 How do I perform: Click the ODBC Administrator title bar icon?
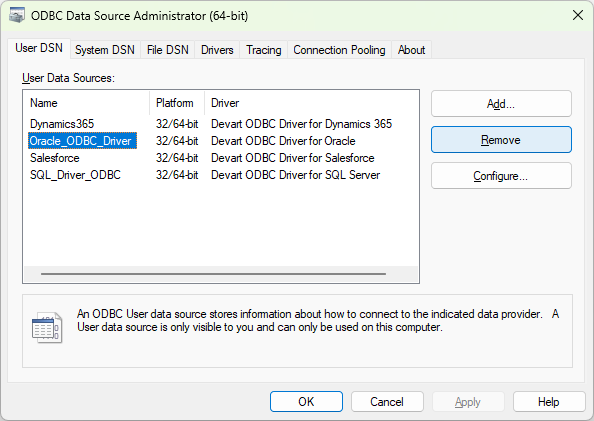click(17, 16)
